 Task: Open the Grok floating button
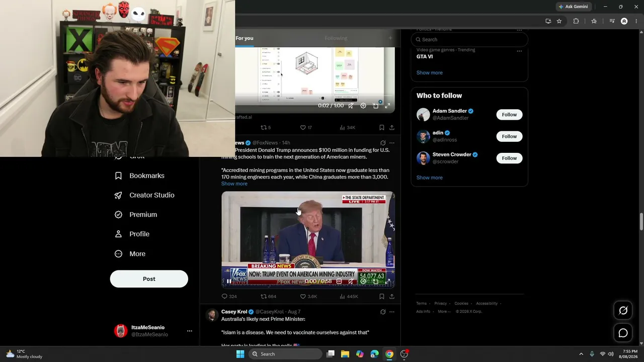623,311
